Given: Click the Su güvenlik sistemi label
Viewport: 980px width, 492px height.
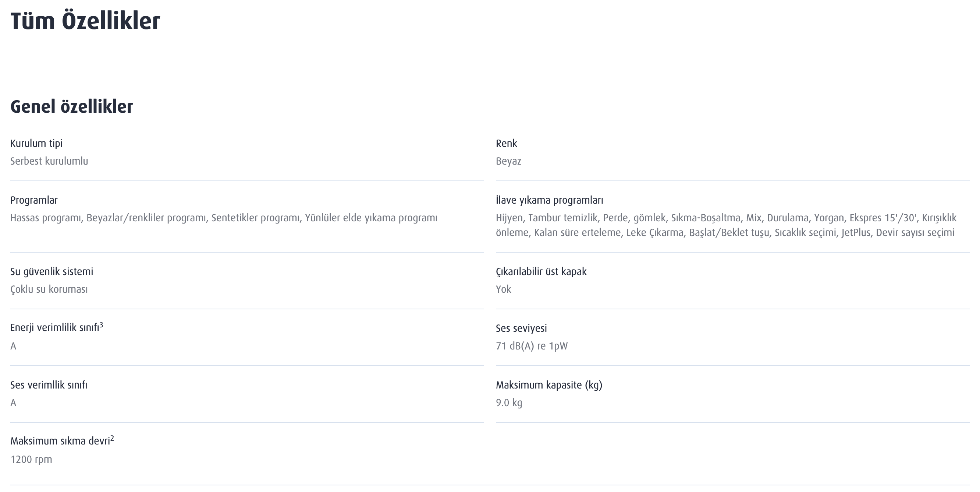Looking at the screenshot, I should [x=52, y=271].
